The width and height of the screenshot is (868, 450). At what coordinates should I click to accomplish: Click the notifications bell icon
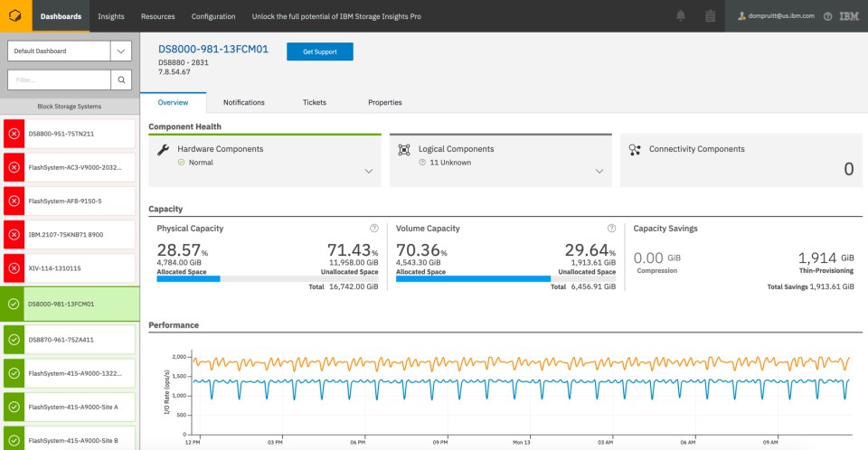680,16
